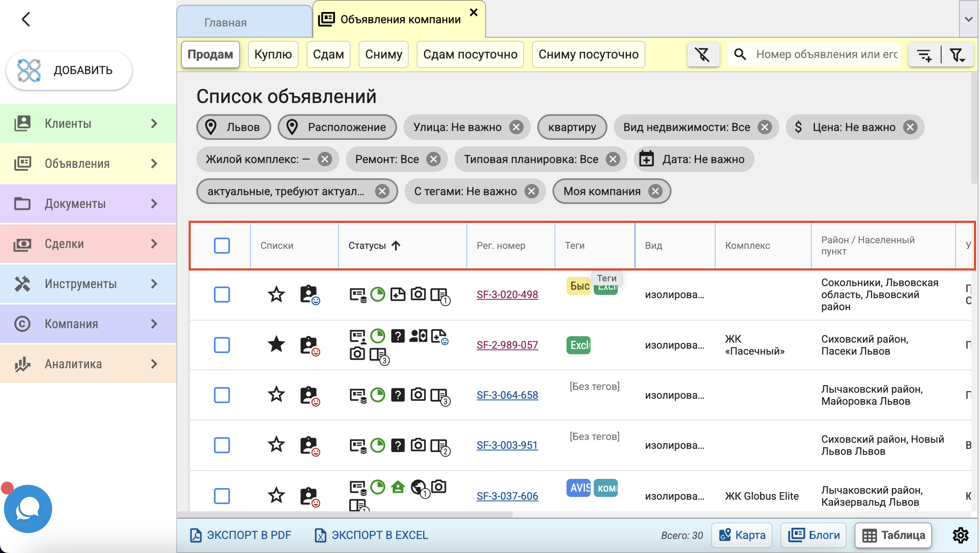Open client contact icon for SF-3-064-658
Viewport: 980px width, 553px height.
point(310,396)
